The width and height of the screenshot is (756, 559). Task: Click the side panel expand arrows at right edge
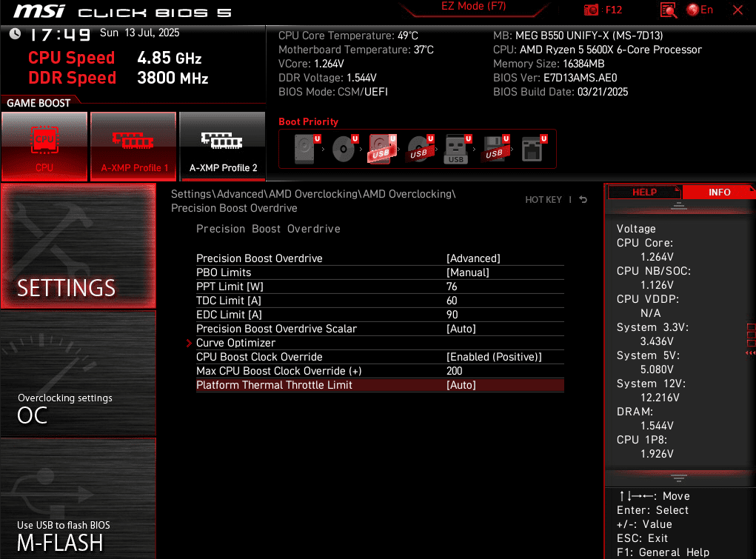tap(750, 353)
